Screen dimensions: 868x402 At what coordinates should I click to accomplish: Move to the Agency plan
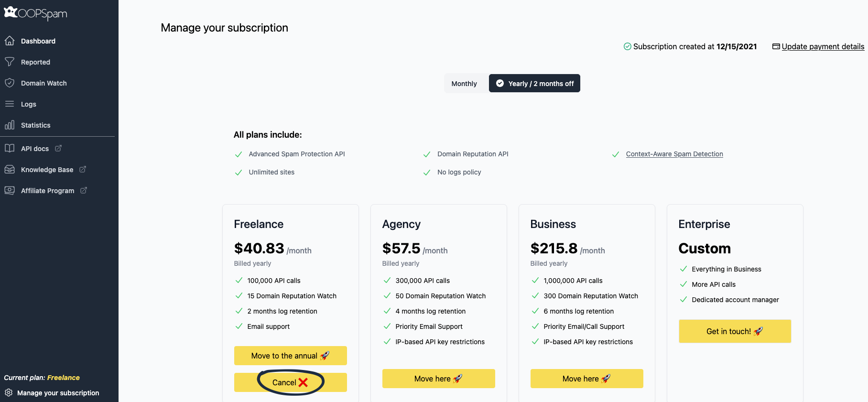(x=439, y=379)
